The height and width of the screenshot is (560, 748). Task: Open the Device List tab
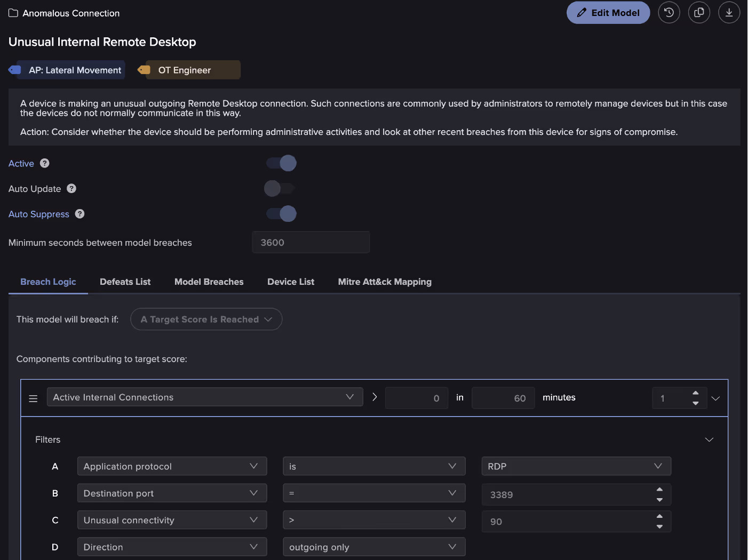point(291,282)
